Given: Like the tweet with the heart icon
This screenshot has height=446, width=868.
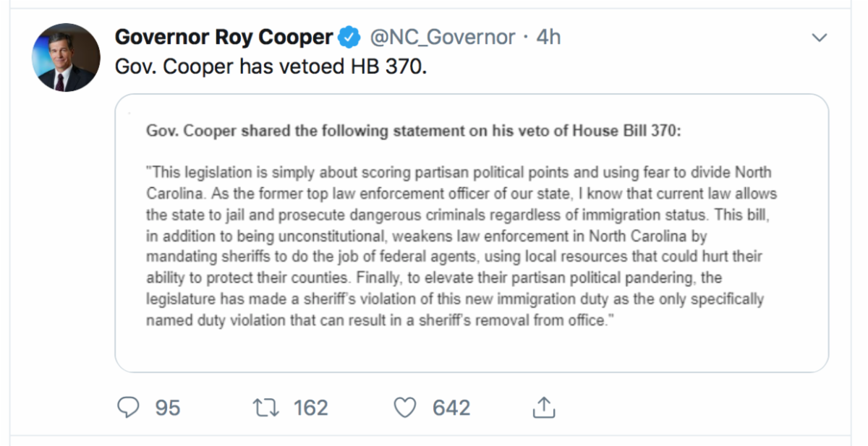Looking at the screenshot, I should pos(404,408).
